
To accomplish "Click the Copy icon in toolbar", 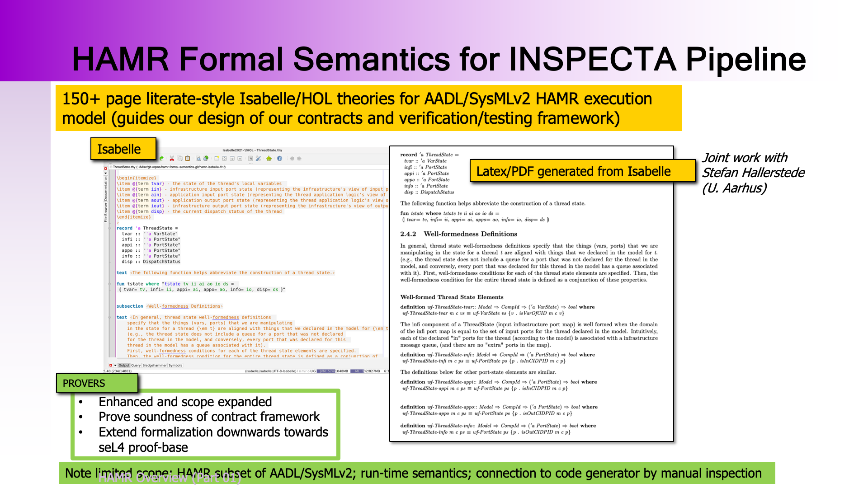I will coord(180,158).
